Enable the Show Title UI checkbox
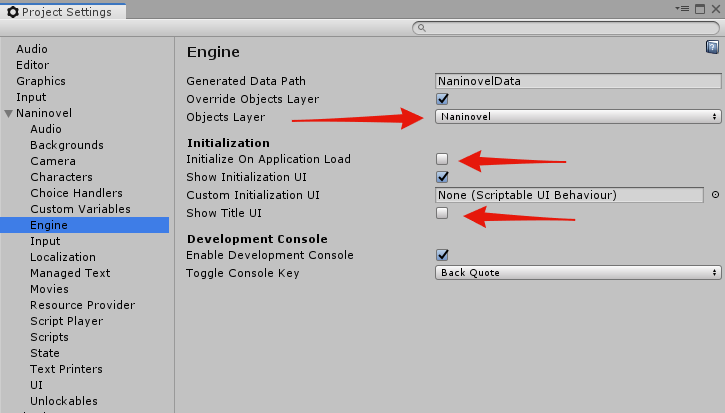The width and height of the screenshot is (725, 413). [x=442, y=213]
